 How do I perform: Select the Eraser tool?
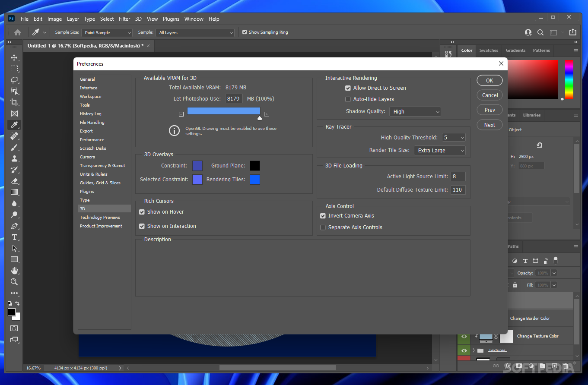point(14,181)
